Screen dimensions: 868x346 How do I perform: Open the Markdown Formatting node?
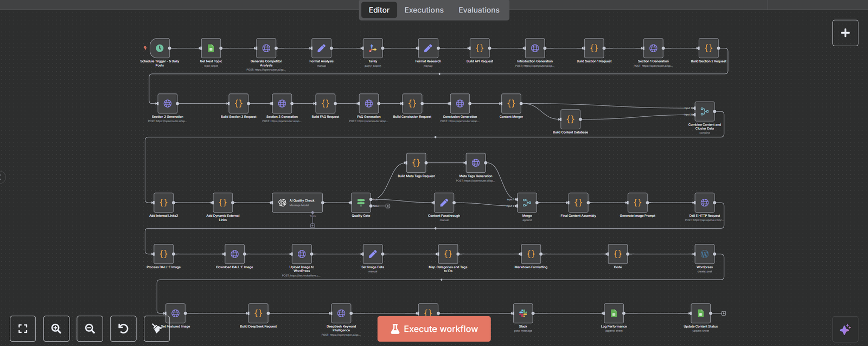(531, 254)
